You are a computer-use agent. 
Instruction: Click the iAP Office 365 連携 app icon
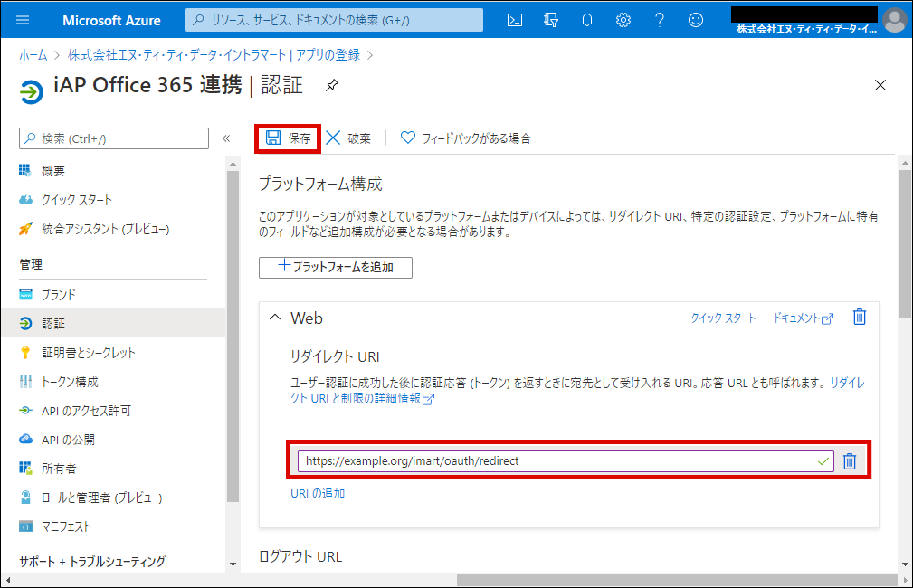[32, 92]
